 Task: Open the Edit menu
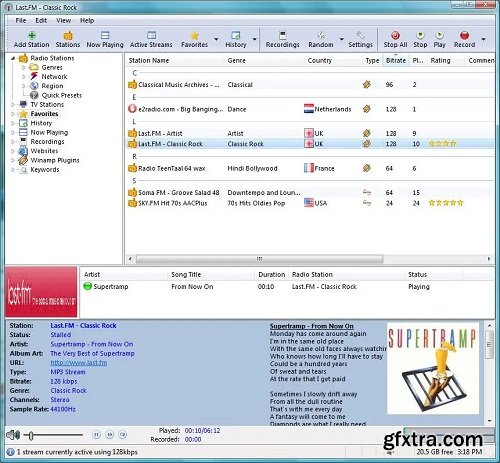41,21
